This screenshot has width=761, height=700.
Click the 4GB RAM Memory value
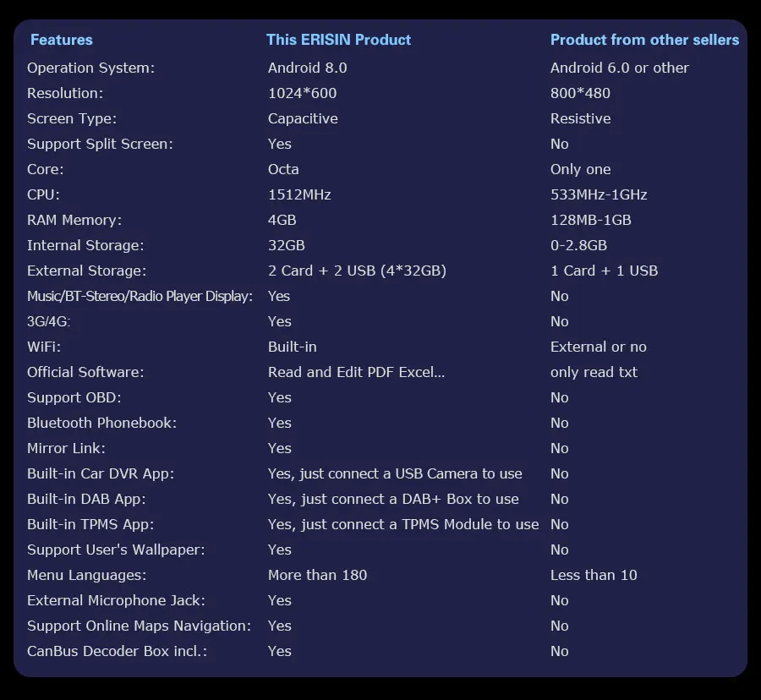pyautogui.click(x=282, y=220)
